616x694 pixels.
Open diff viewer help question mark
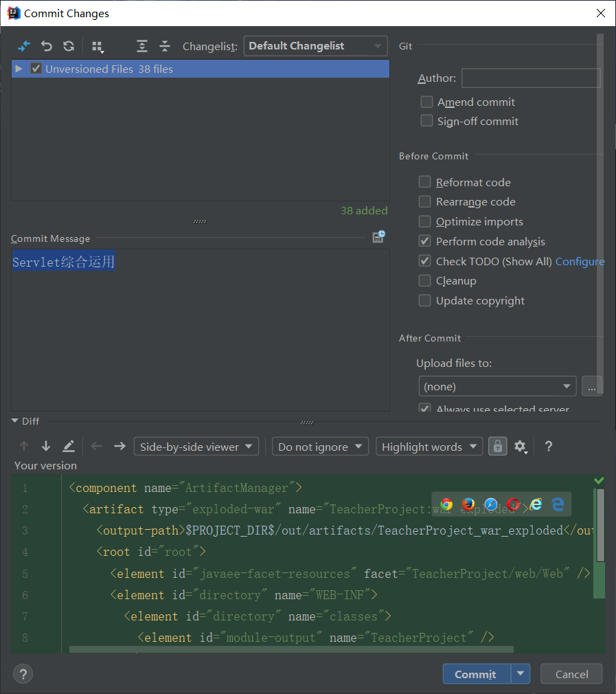(x=548, y=446)
